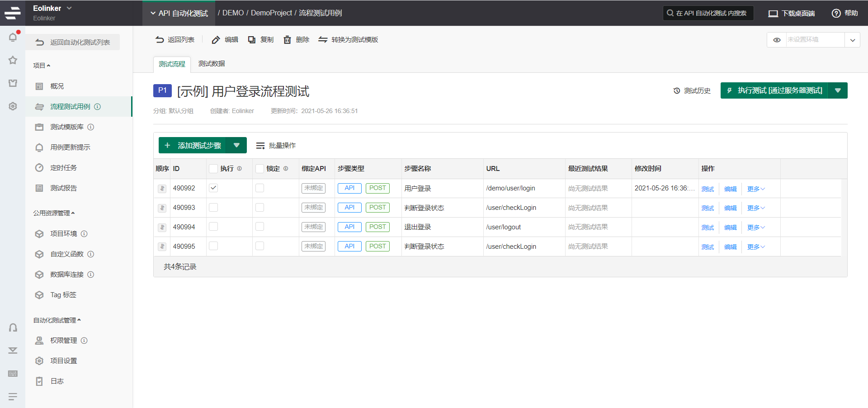Check the lock checkbox for step 490993
The image size is (868, 408).
pyautogui.click(x=259, y=208)
